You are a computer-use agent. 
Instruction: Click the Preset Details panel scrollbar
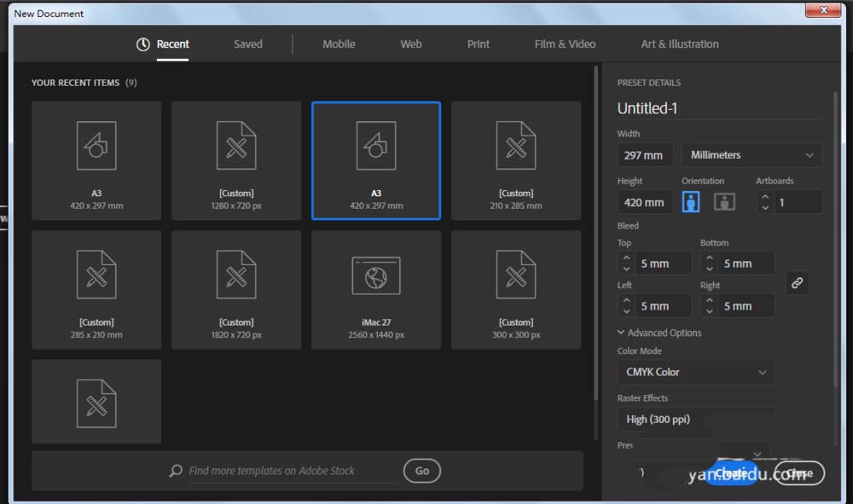click(x=836, y=240)
